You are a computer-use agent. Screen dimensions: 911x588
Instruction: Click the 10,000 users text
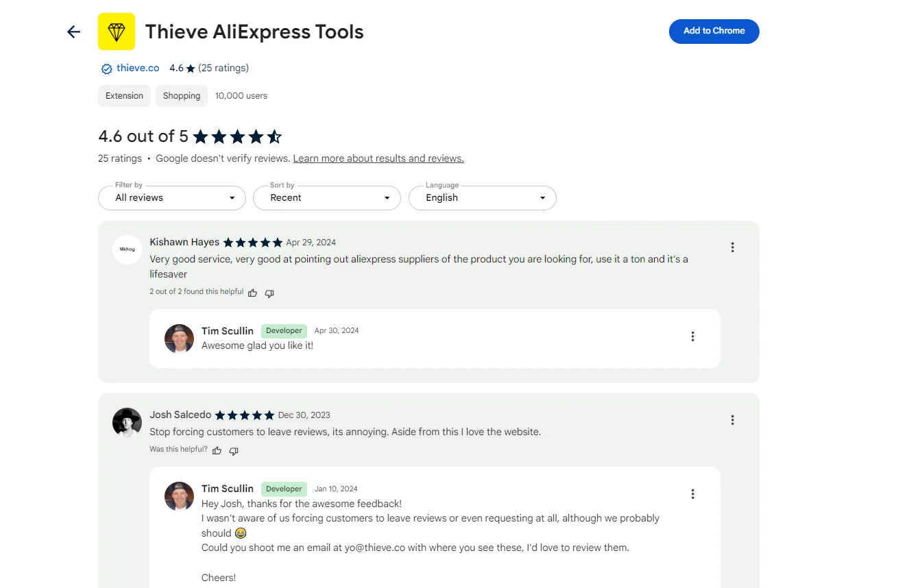pyautogui.click(x=241, y=96)
